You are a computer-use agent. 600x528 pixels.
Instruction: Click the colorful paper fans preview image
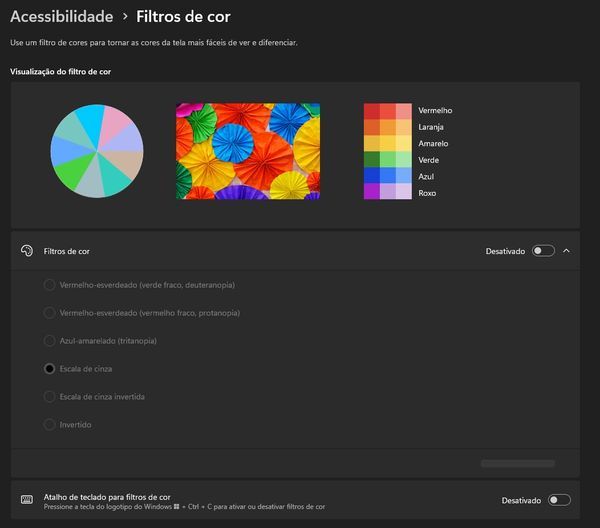coord(248,151)
